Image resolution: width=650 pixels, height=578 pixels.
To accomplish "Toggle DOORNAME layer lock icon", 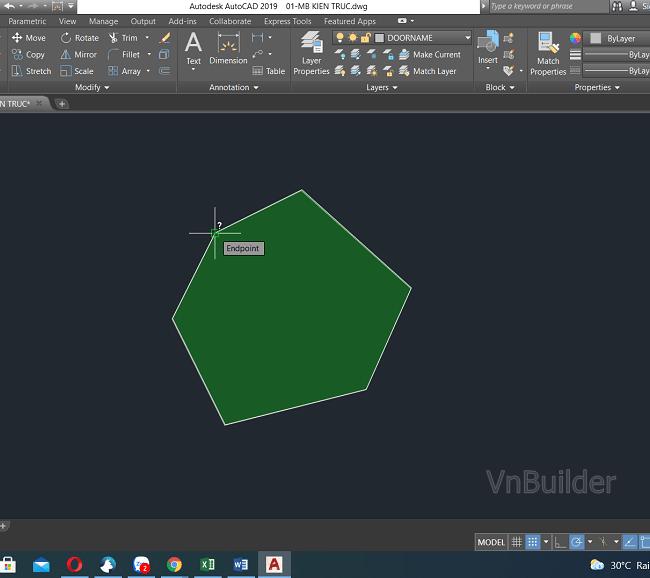I will point(365,38).
